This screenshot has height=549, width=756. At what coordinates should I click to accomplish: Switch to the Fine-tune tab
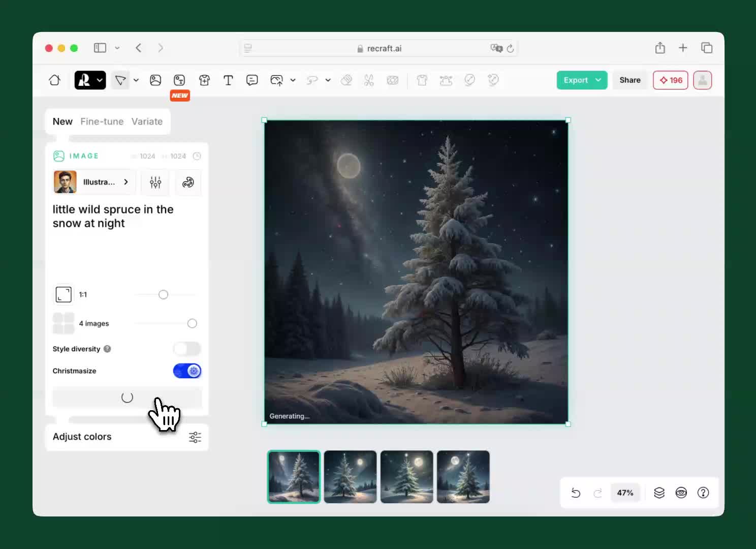[x=102, y=121]
